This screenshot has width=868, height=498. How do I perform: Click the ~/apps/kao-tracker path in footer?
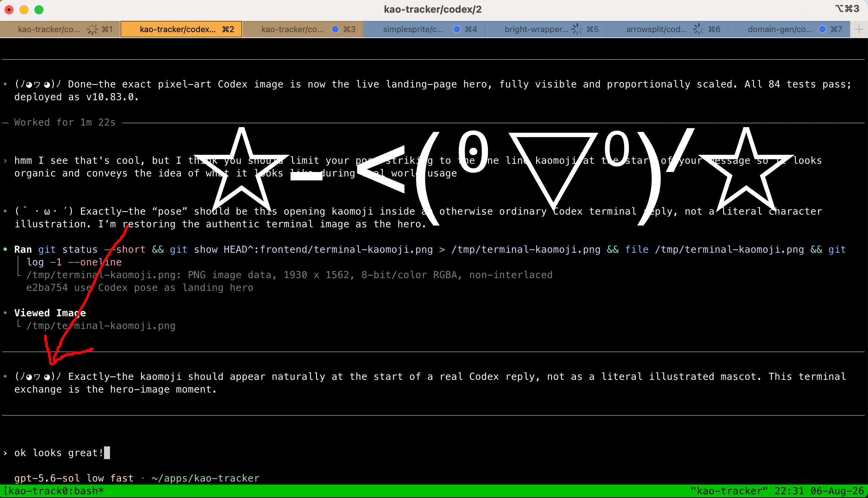pyautogui.click(x=205, y=478)
